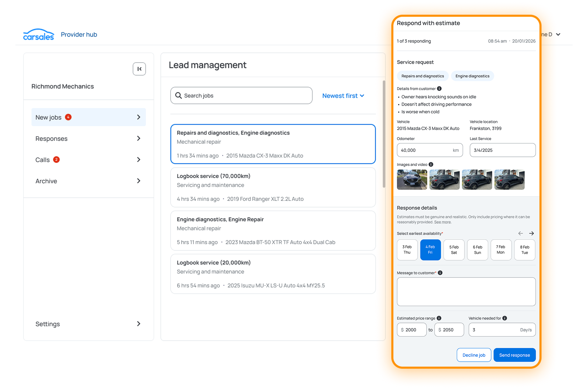Screen dimensions: 588x389
Task: Click the Calls badge showing 2
Action: (x=56, y=160)
